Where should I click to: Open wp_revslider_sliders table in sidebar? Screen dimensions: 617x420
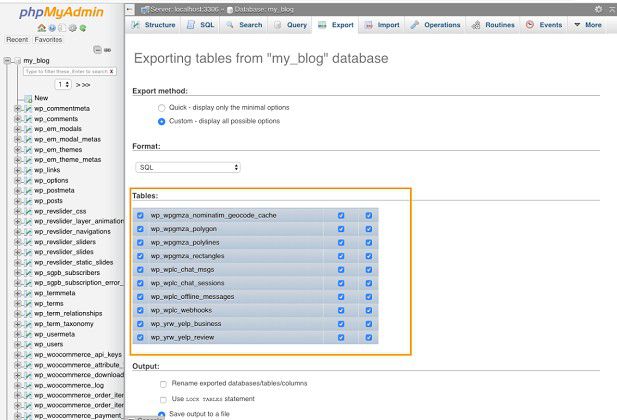pyautogui.click(x=65, y=242)
